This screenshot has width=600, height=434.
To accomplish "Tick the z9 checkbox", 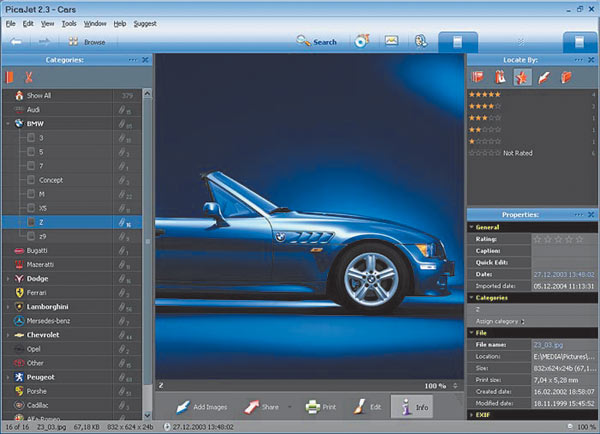I will point(31,236).
